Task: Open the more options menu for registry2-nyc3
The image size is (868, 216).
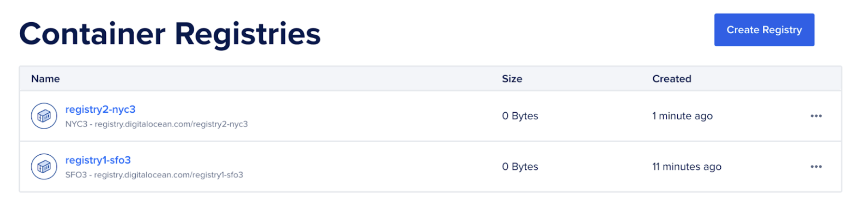Action: coord(816,116)
